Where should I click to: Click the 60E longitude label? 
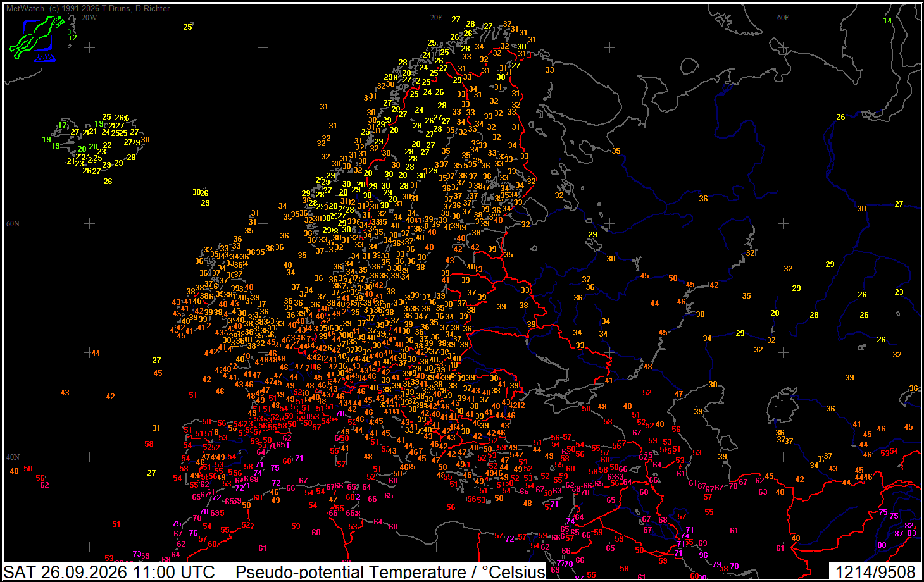[x=784, y=17]
